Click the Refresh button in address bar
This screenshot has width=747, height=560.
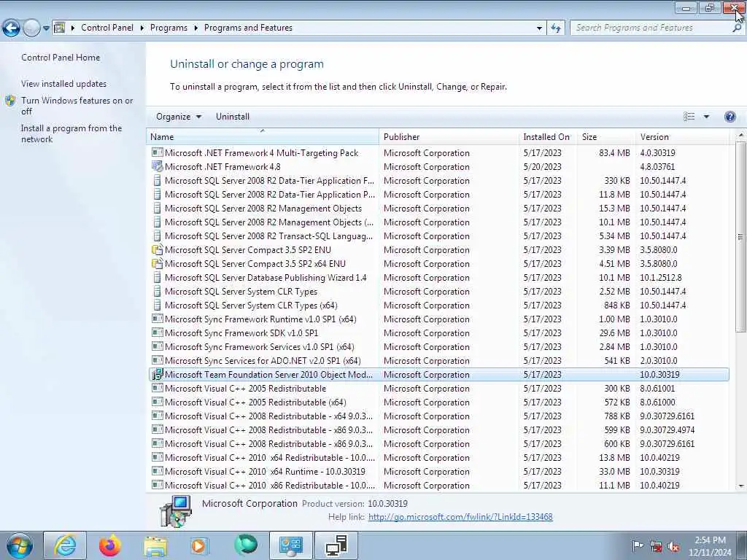tap(556, 28)
